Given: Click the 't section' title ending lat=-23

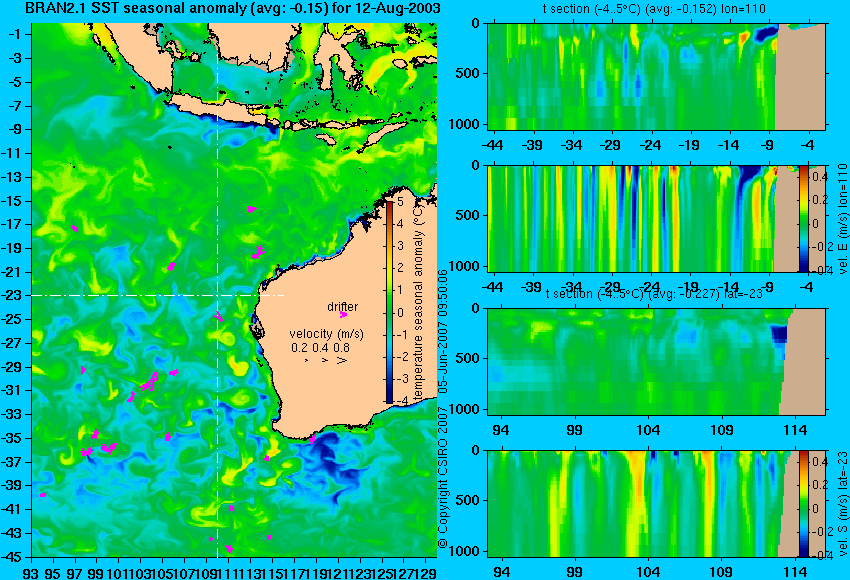Looking at the screenshot, I should tap(654, 294).
